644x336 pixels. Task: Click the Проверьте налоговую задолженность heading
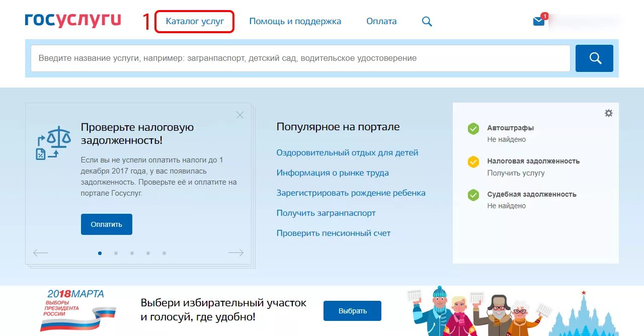coord(137,133)
